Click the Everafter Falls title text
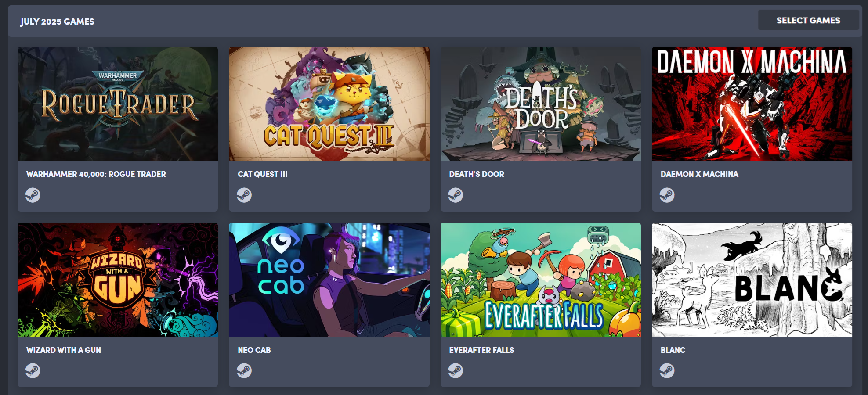 coord(481,350)
